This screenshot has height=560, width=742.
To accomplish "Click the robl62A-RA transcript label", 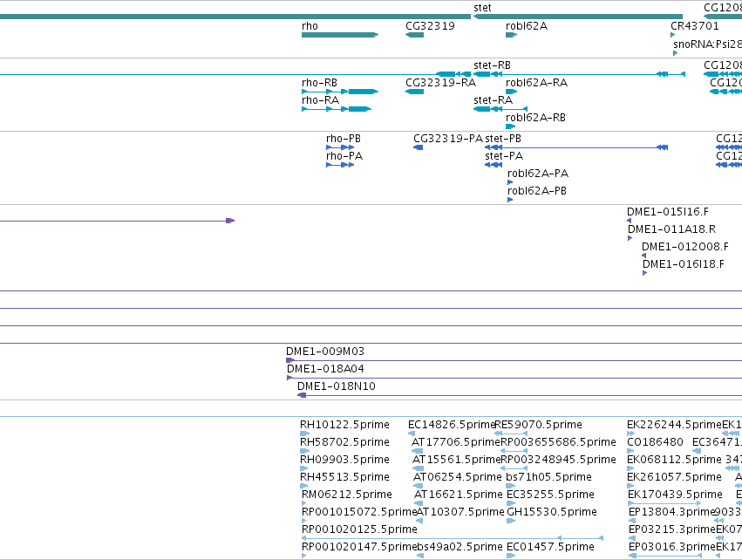I will 536,83.
